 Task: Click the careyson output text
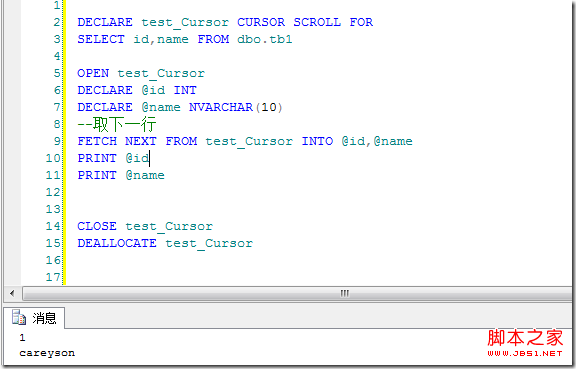point(47,353)
